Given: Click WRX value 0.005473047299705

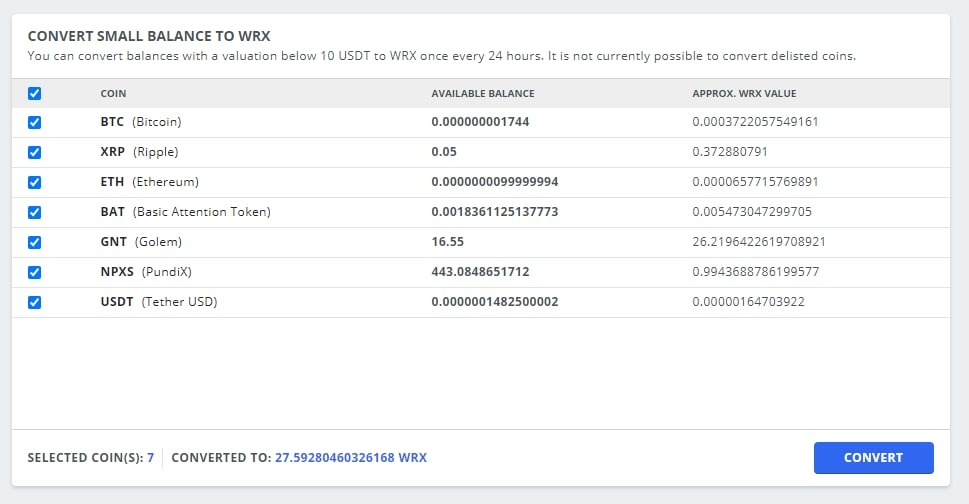Looking at the screenshot, I should tap(752, 212).
